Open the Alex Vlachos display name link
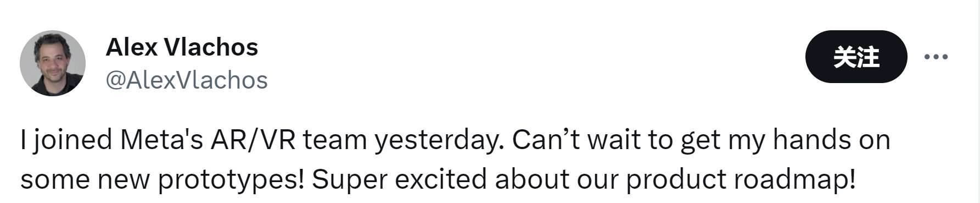 pyautogui.click(x=182, y=47)
